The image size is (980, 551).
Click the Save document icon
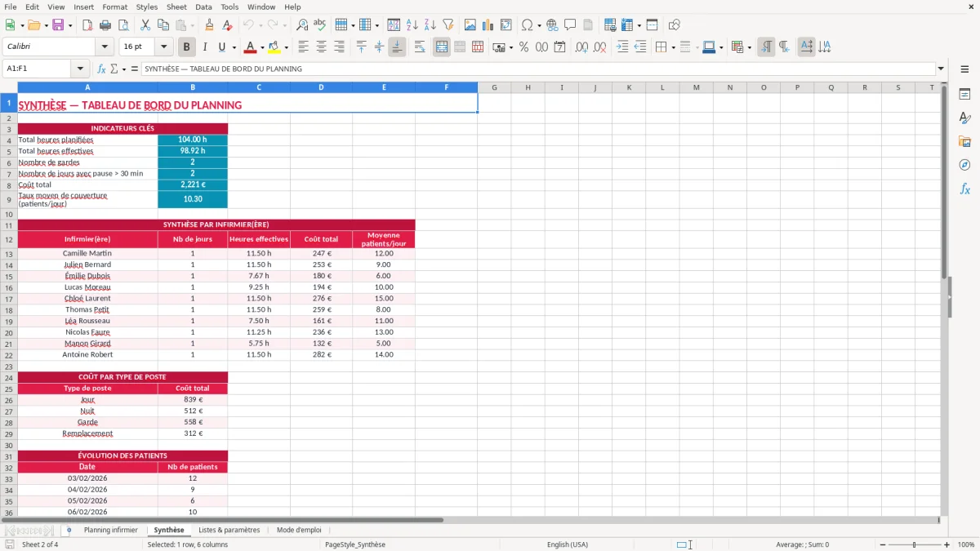(x=58, y=25)
